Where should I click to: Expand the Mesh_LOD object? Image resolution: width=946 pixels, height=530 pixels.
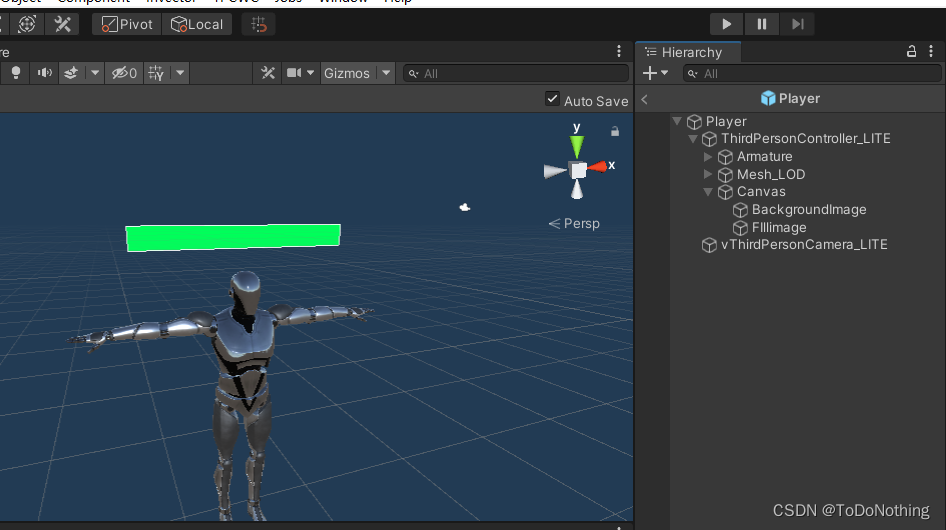click(708, 174)
